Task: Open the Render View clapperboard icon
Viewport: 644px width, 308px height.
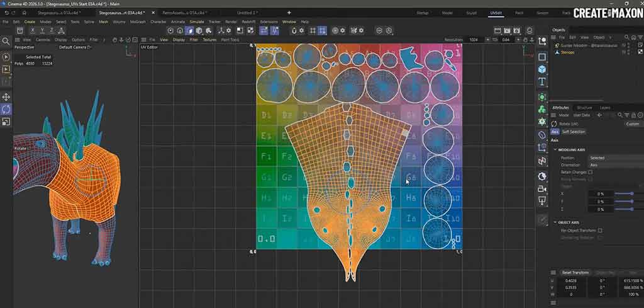Action: pyautogui.click(x=497, y=30)
